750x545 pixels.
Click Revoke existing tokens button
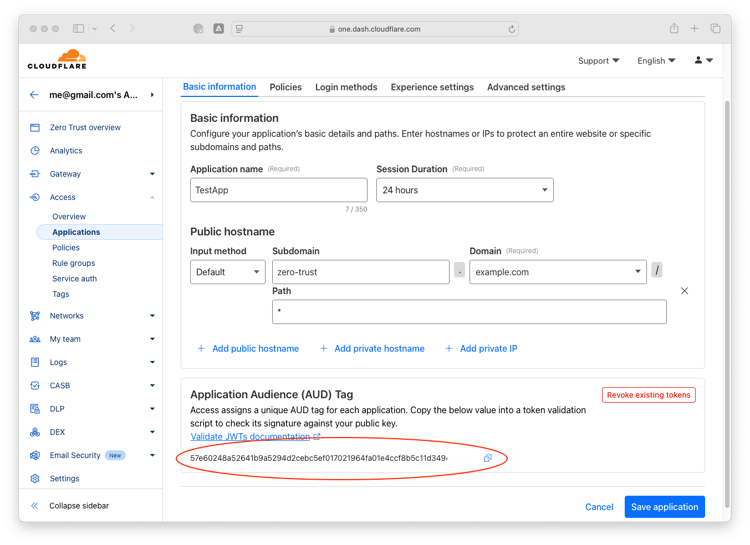click(x=649, y=395)
